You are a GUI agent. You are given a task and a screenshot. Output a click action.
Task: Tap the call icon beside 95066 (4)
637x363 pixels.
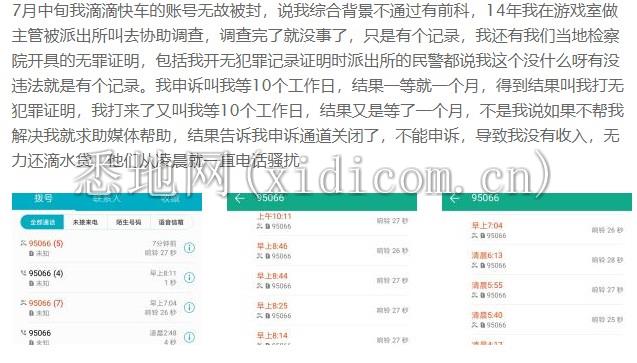coord(24,273)
